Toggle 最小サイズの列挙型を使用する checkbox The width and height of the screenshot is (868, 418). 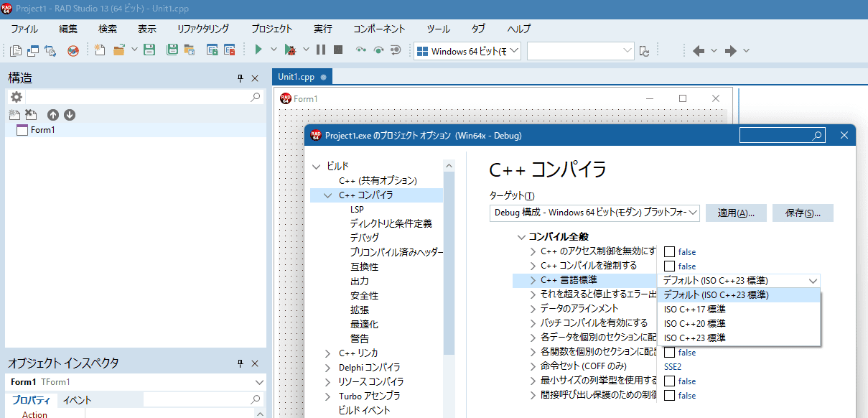669,381
